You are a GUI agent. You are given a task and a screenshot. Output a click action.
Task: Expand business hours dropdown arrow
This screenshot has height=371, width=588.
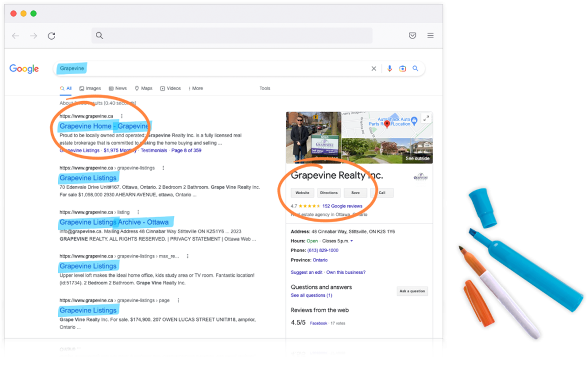pyautogui.click(x=351, y=241)
